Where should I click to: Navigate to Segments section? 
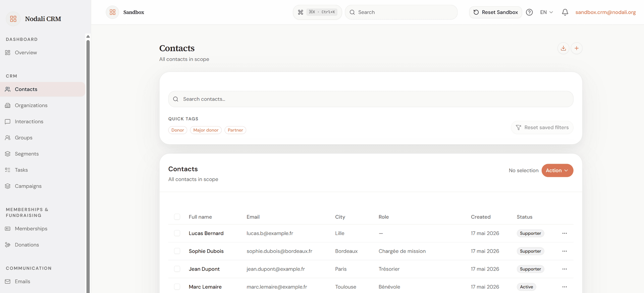(x=43, y=154)
